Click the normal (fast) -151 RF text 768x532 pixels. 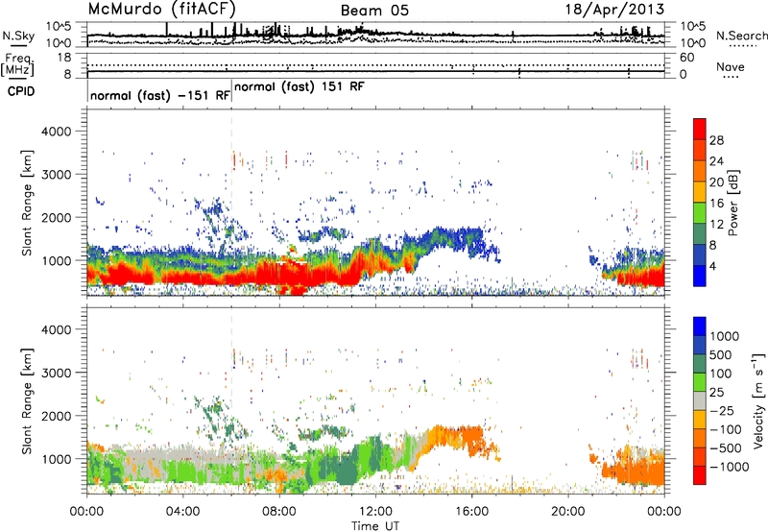tap(160, 95)
